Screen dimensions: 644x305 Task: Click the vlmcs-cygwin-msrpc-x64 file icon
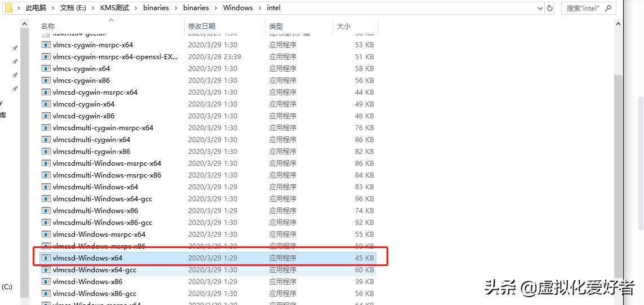(46, 45)
